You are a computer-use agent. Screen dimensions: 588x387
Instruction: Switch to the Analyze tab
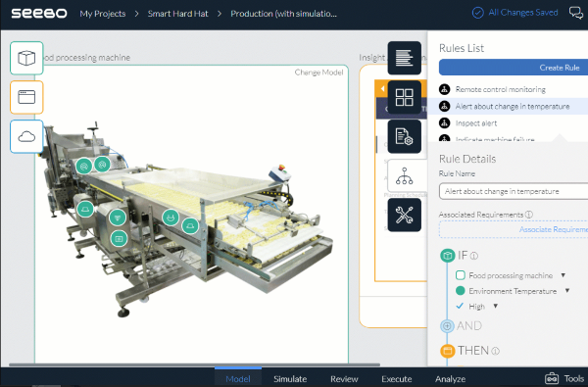pos(450,379)
